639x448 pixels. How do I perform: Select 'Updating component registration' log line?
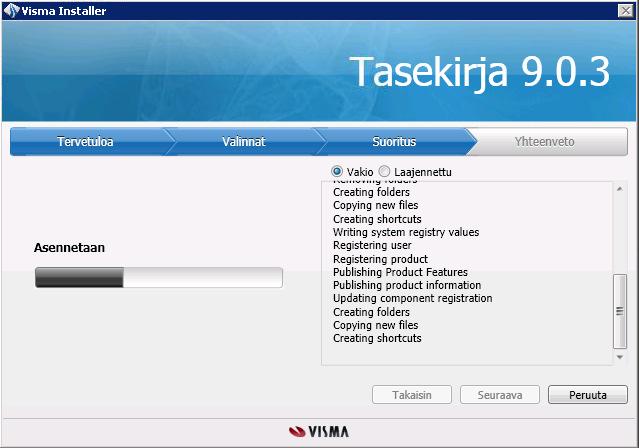coord(412,298)
